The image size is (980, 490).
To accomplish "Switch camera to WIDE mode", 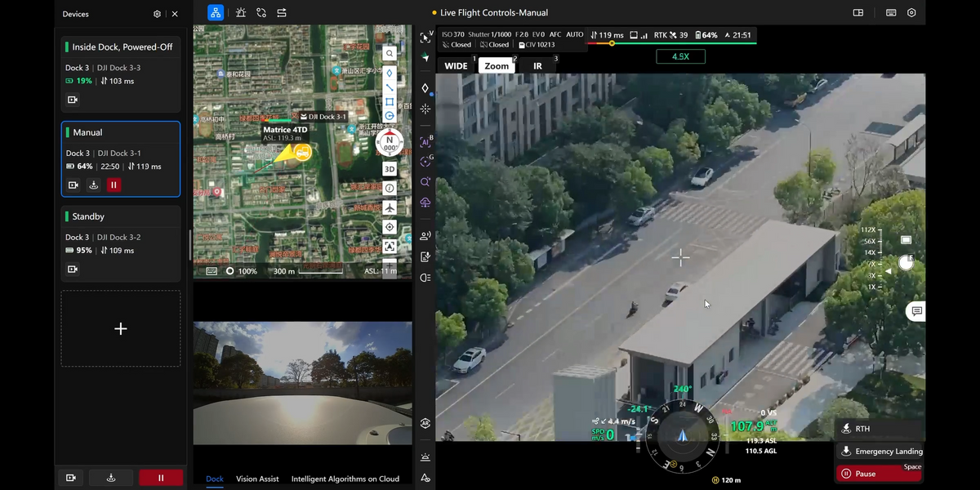I will tap(456, 66).
